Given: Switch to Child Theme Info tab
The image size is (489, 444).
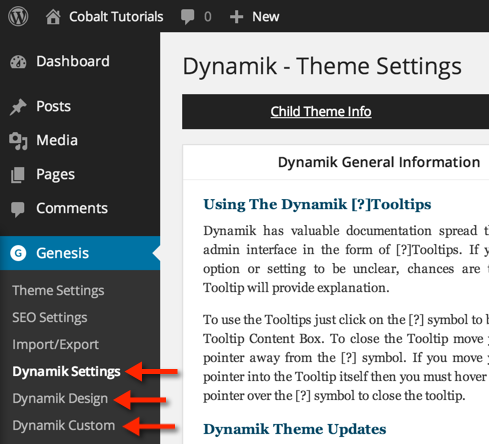Looking at the screenshot, I should [321, 111].
